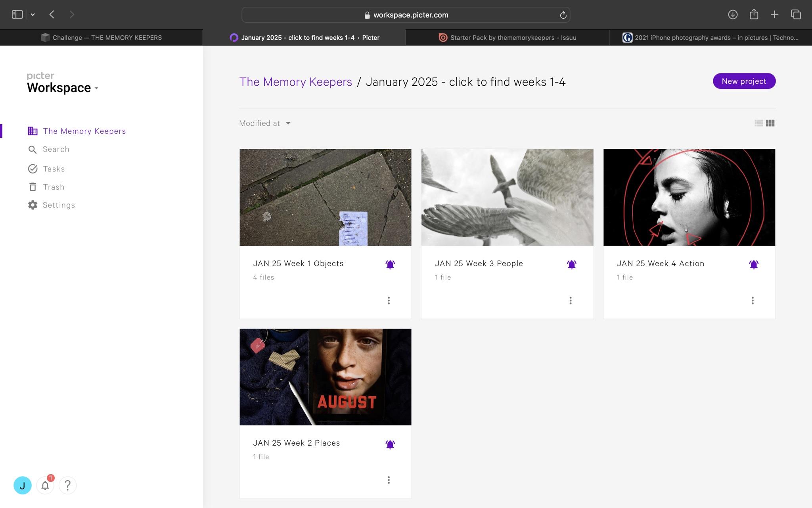Follow The Memory Keepers breadcrumb link

coord(295,82)
